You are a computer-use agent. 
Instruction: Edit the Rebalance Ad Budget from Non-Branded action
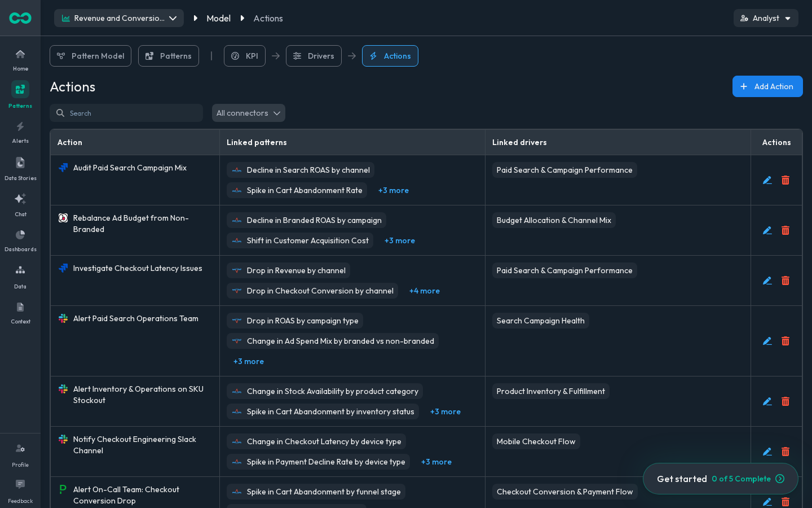(767, 230)
